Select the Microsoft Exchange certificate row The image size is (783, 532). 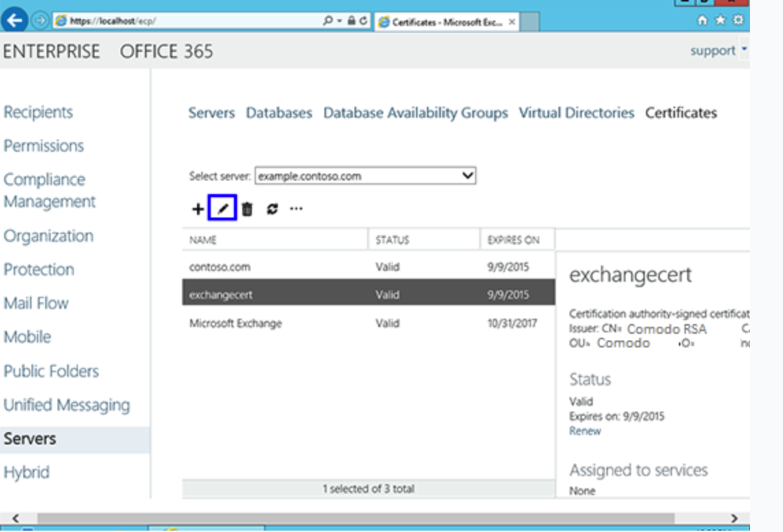click(368, 323)
